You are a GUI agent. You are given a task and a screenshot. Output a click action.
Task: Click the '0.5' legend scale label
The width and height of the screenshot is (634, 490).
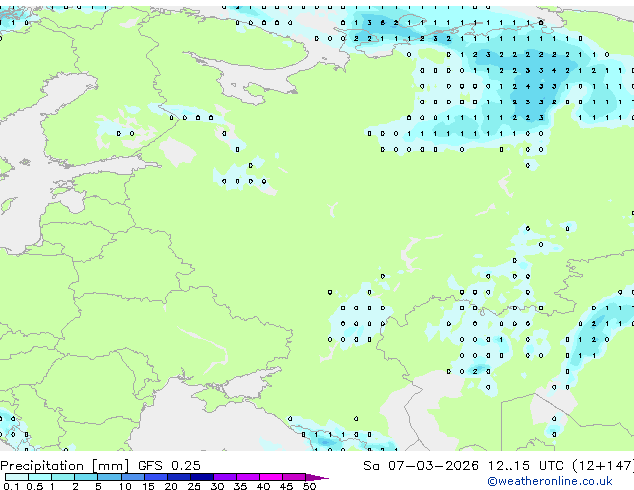coord(34,486)
